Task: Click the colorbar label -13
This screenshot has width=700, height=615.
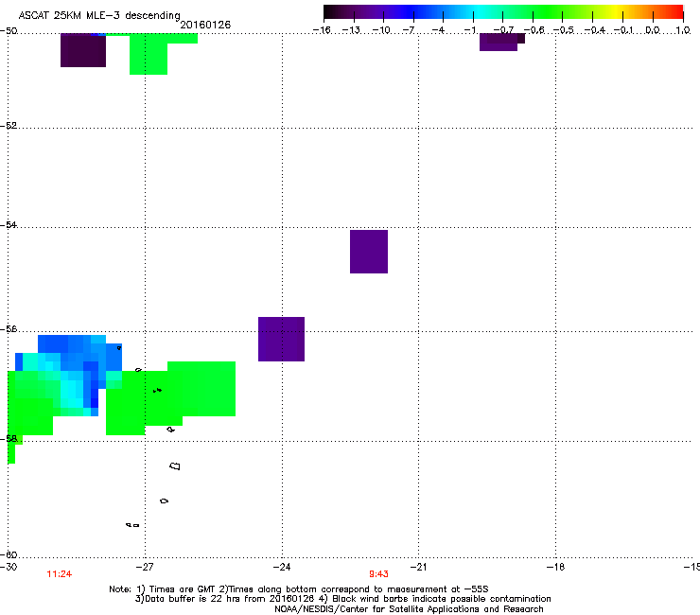Action: [351, 30]
